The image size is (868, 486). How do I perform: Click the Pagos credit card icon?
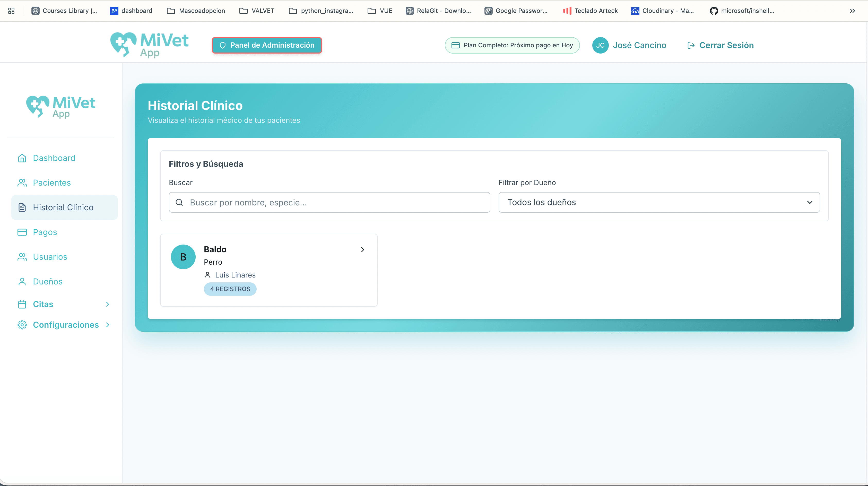[22, 232]
